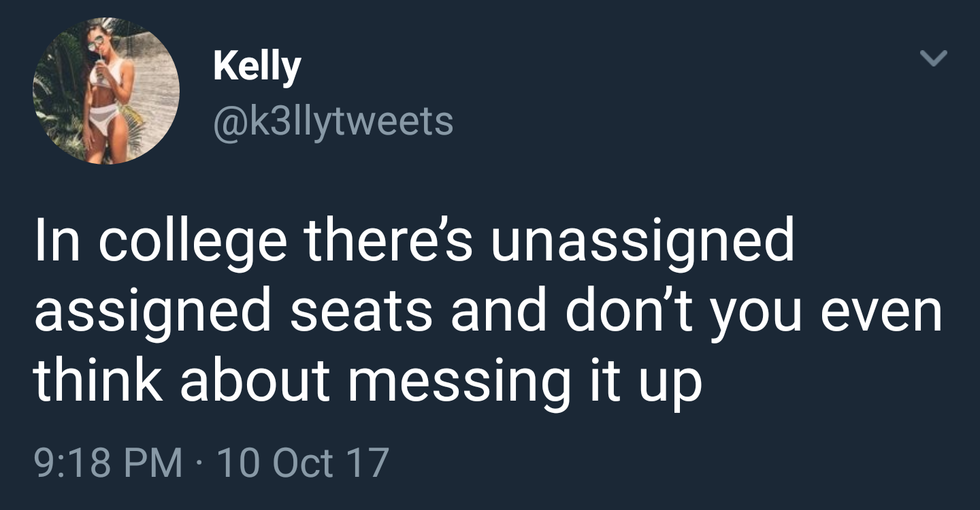Click the @k3llytweets handle
This screenshot has height=510, width=980.
(333, 121)
